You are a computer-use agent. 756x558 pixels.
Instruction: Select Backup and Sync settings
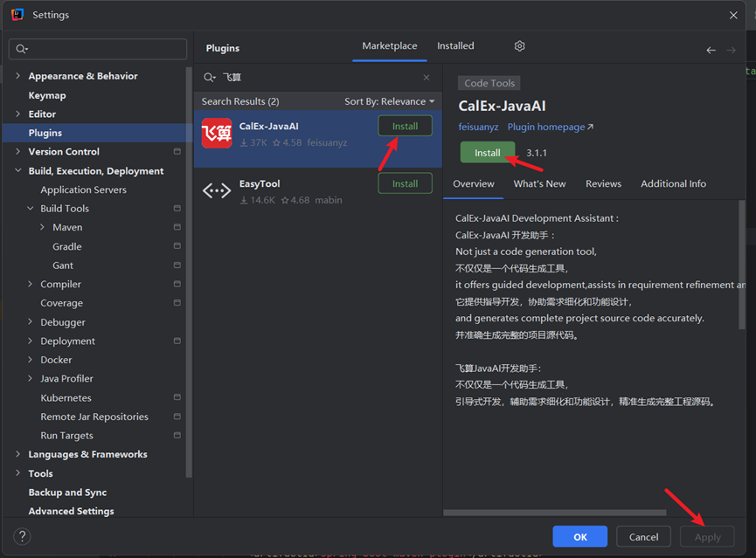[67, 493]
